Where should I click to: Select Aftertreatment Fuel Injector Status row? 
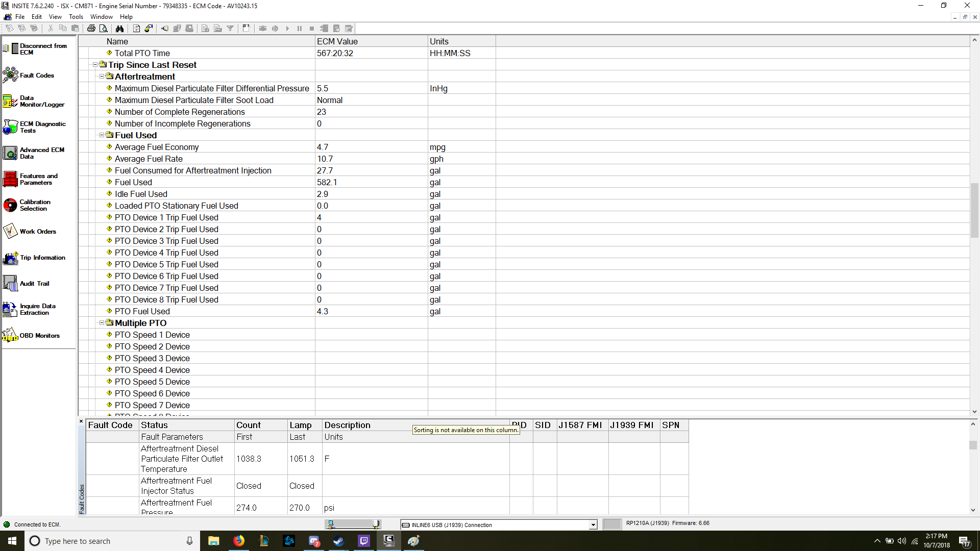point(387,486)
